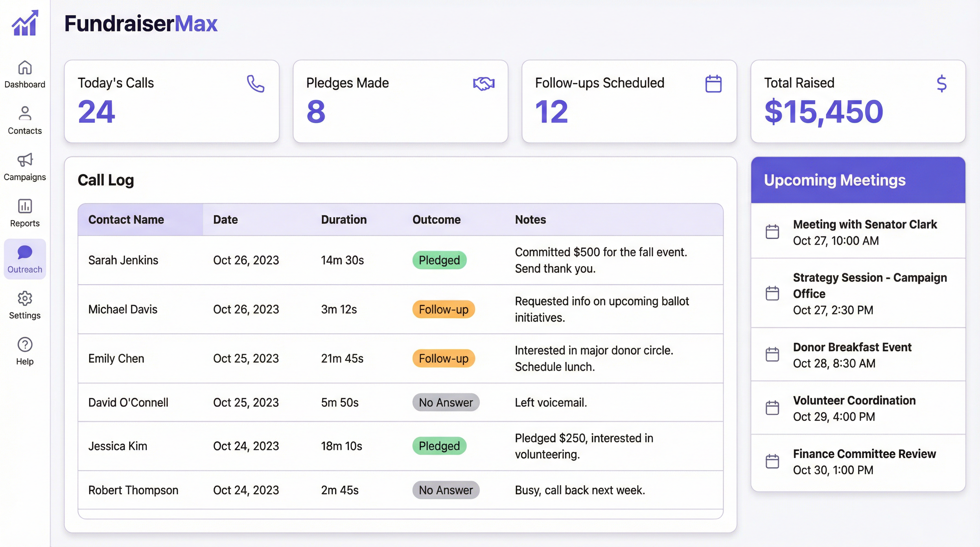The width and height of the screenshot is (980, 547).
Task: Click the dollar icon on Total Raised card
Action: (942, 83)
